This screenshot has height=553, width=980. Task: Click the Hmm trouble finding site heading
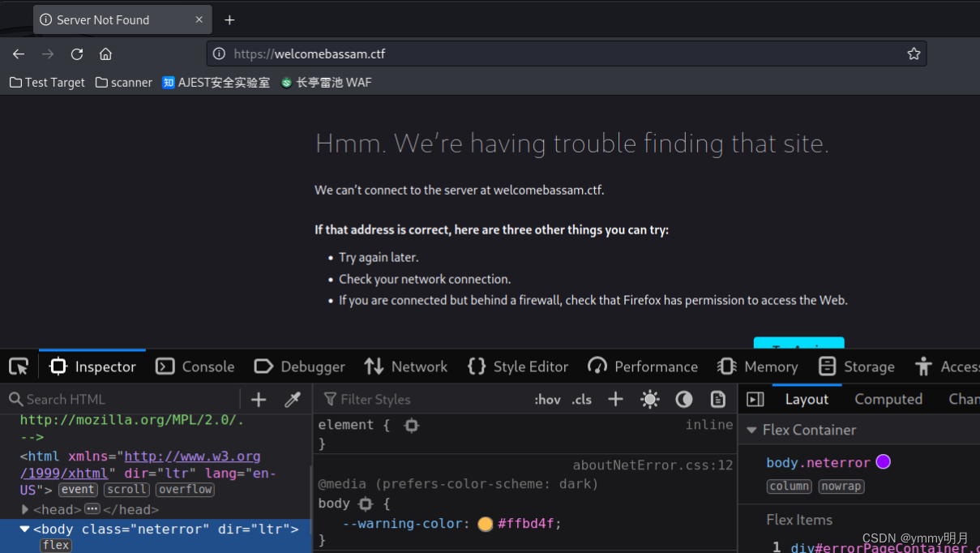click(572, 144)
